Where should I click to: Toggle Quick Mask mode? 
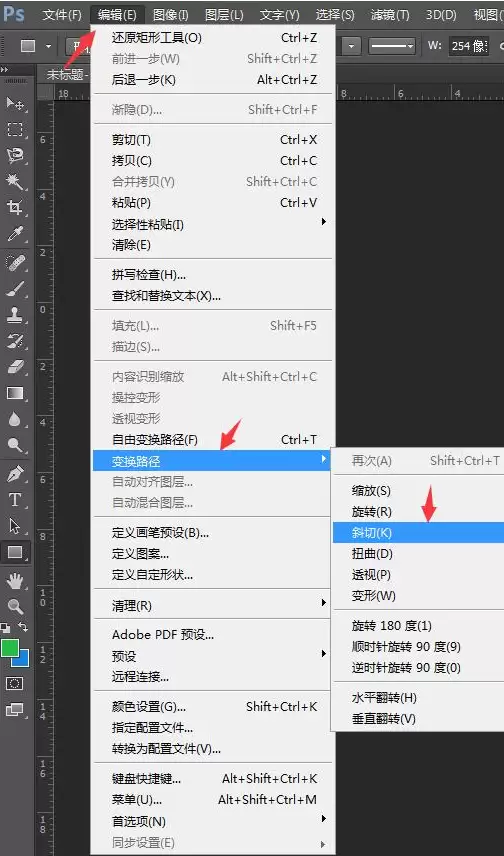[x=15, y=683]
